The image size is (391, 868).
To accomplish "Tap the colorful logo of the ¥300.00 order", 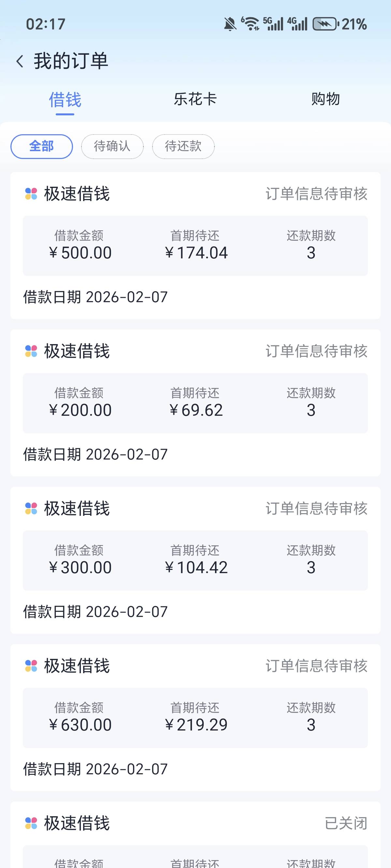I will click(x=31, y=509).
